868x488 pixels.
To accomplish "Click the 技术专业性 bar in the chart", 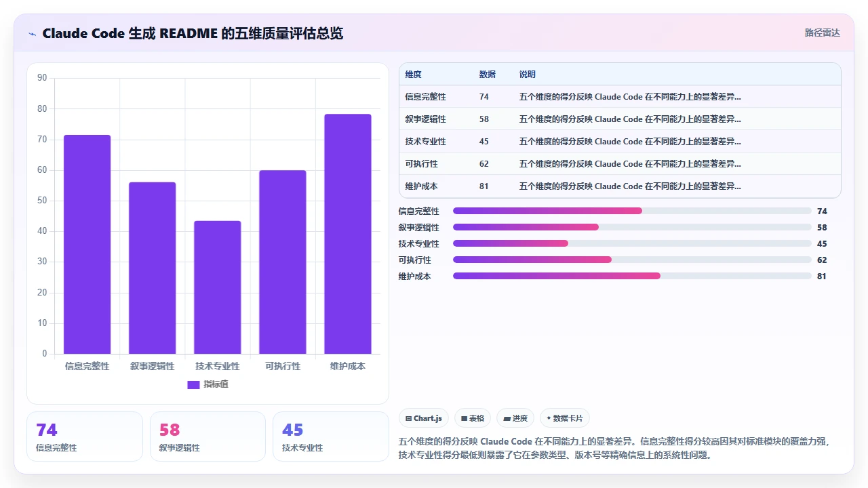I will pos(217,287).
